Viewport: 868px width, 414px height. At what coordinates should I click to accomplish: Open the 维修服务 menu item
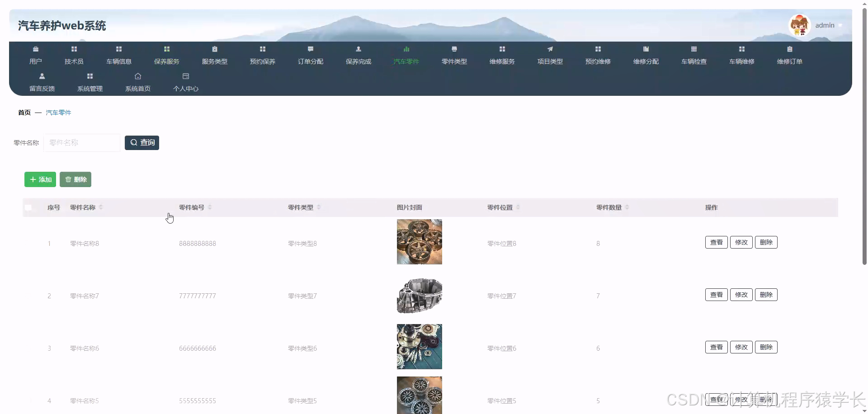pyautogui.click(x=502, y=56)
